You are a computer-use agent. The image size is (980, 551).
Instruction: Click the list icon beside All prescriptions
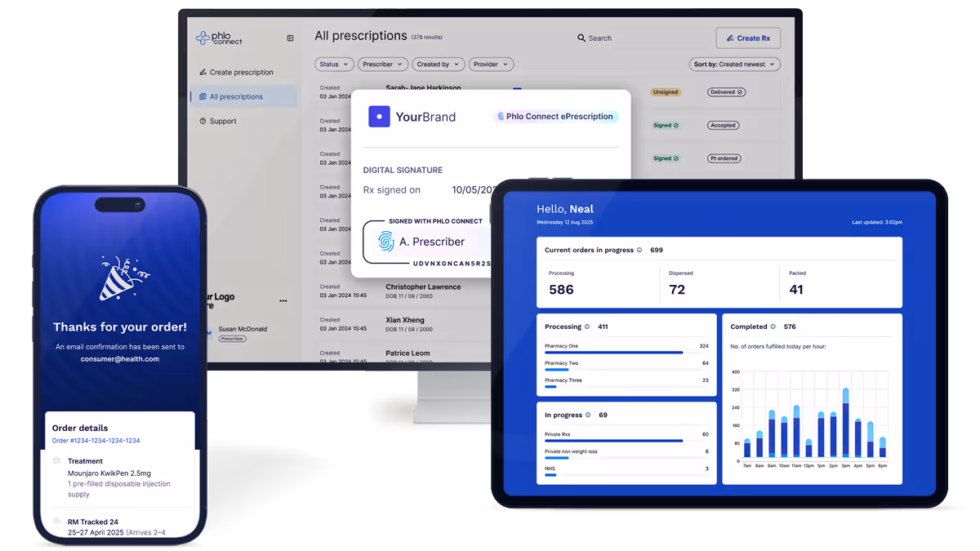203,96
